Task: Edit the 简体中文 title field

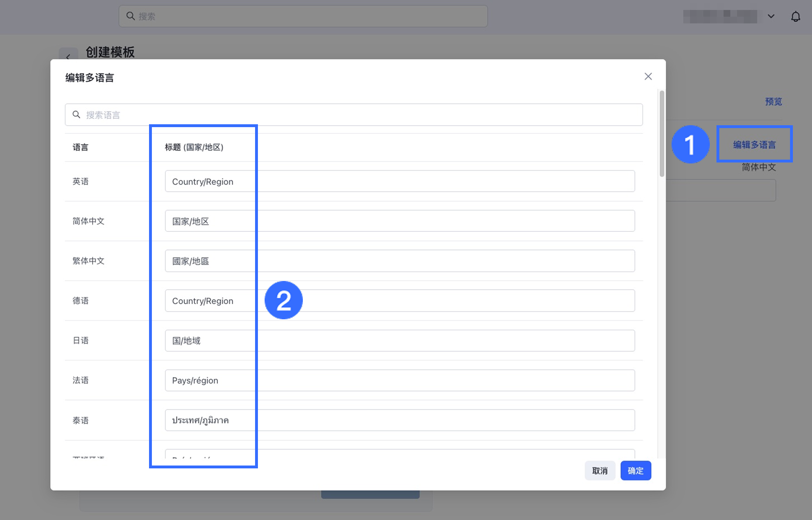Action: tap(400, 221)
